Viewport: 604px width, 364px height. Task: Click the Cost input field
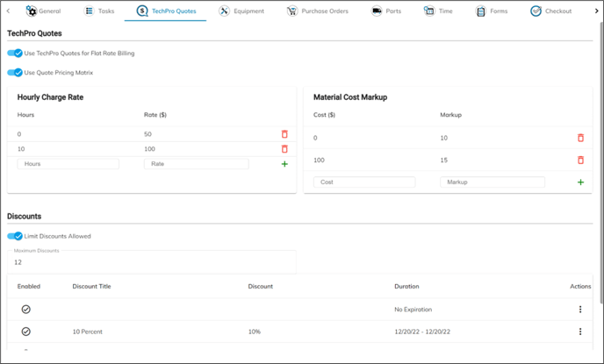click(x=364, y=182)
